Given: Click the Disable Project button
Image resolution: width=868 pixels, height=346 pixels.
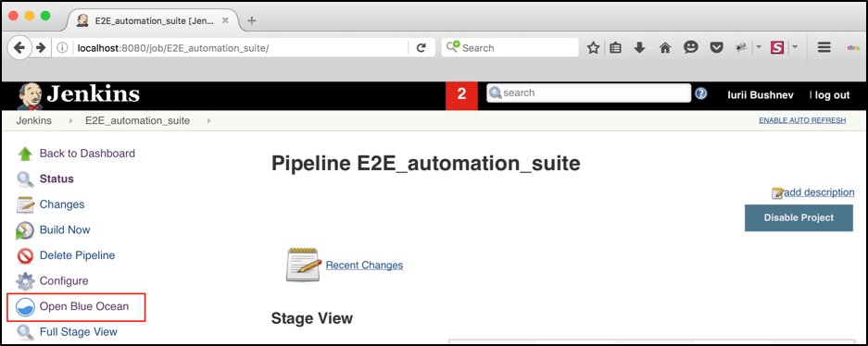Looking at the screenshot, I should tap(799, 217).
